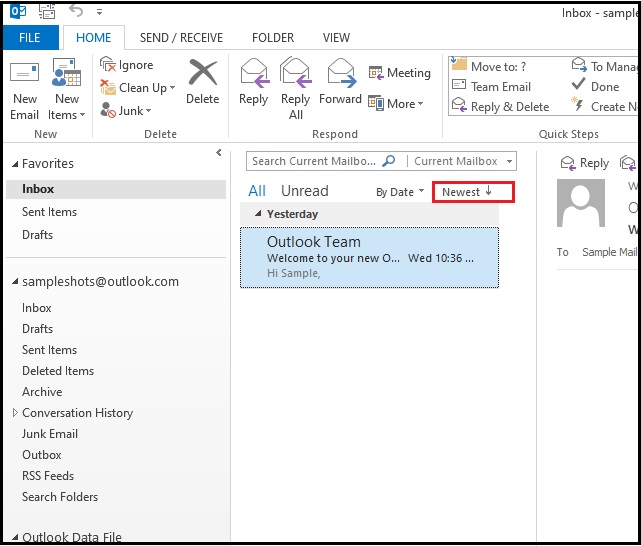
Task: Open Customize Quick Access Toolbar dropdown
Action: tap(99, 12)
